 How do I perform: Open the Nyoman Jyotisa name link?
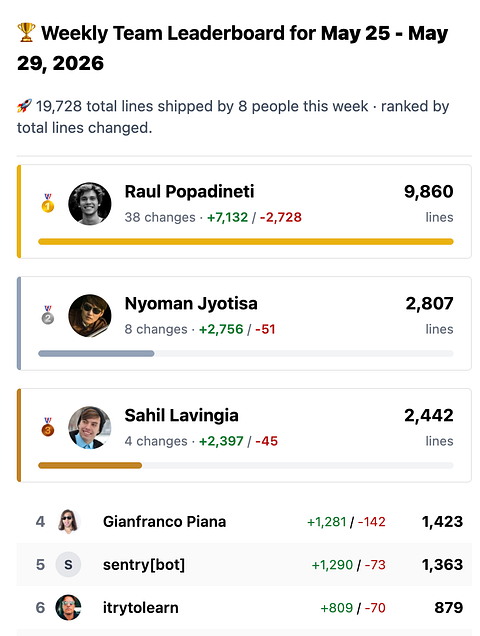point(191,304)
